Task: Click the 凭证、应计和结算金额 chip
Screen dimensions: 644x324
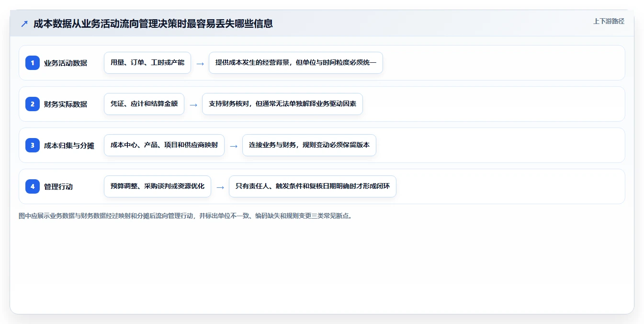Action: (x=144, y=104)
